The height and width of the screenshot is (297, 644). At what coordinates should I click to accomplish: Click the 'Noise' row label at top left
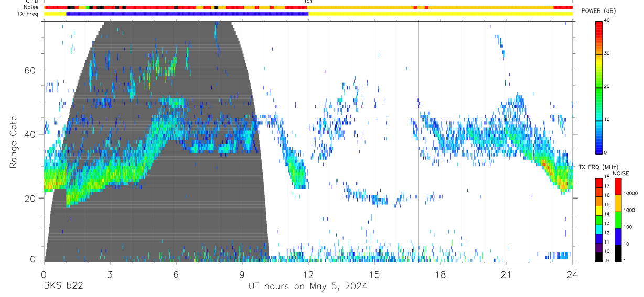pos(30,7)
